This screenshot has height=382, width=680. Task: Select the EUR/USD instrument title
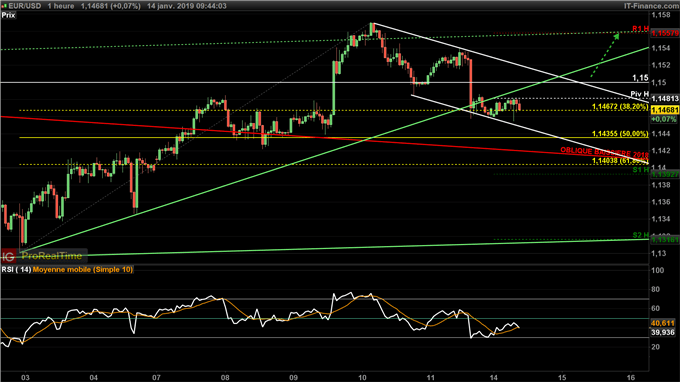25,6
